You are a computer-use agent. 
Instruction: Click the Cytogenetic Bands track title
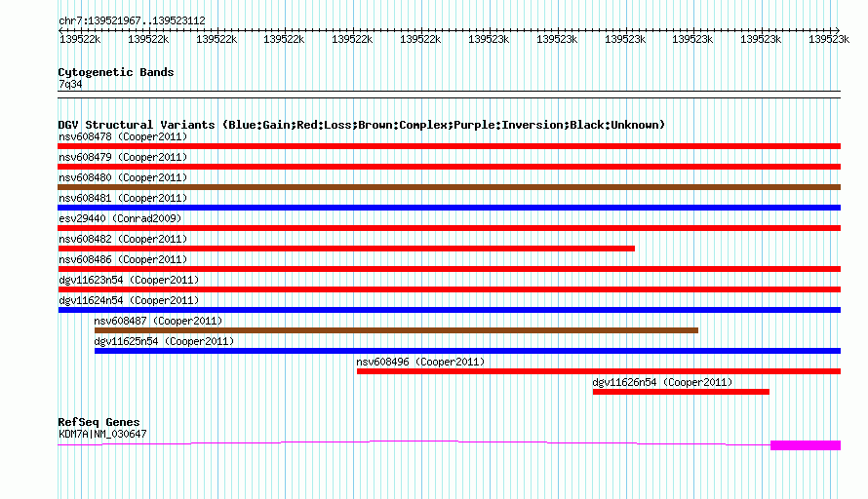116,72
